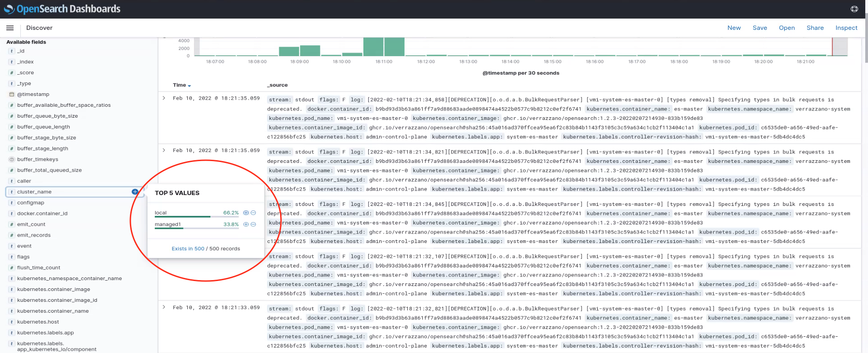868x353 pixels.
Task: Click string type icon for _id
Action: click(12, 51)
